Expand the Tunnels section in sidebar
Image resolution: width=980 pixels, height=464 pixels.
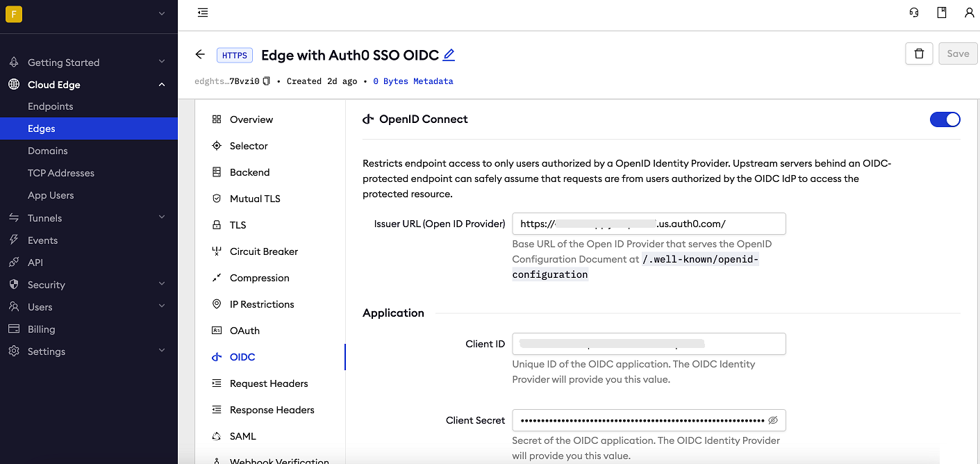[x=162, y=217]
